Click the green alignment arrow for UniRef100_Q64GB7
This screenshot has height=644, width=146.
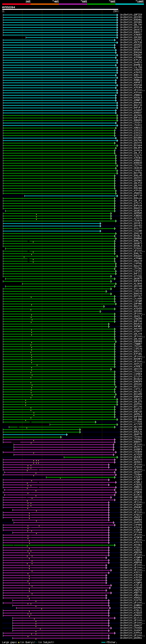pos(91,457)
